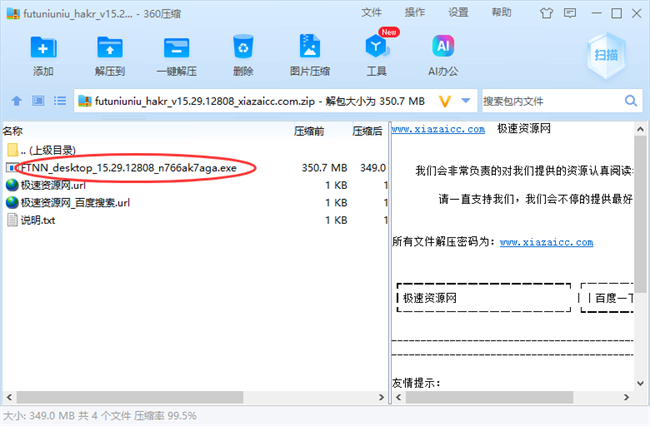The height and width of the screenshot is (426, 650).
Task: Click the 删除 (Delete) trash icon
Action: tap(243, 46)
